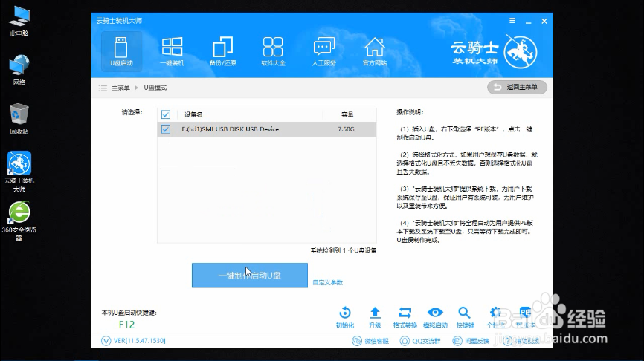644x361 pixels.
Task: Switch to the 一键装机 tab
Action: click(172, 51)
